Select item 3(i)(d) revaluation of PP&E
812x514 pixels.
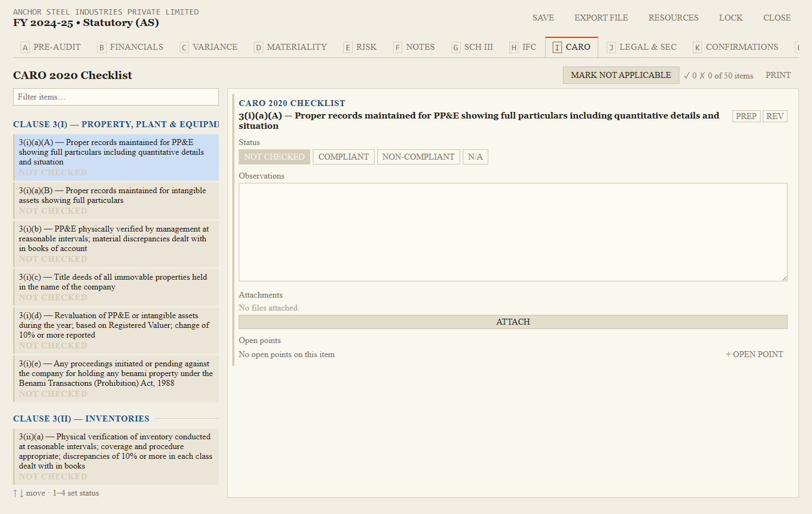[116, 331]
